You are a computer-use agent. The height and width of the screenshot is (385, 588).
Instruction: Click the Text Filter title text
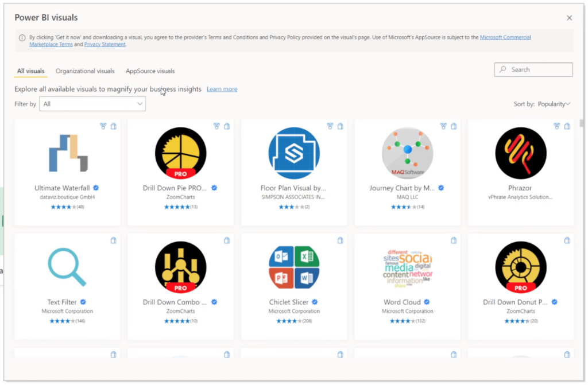coord(62,302)
